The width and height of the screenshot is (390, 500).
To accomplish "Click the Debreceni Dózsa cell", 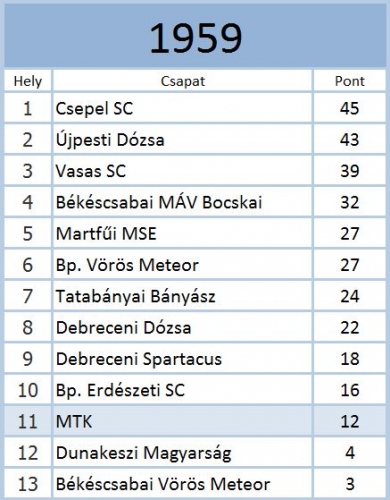I will point(182,327).
